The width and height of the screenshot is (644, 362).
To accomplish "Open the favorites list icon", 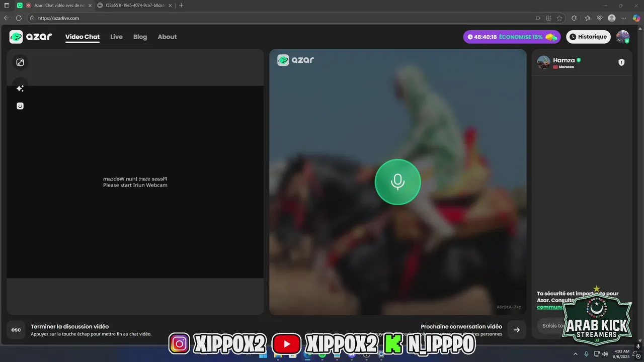I will tap(588, 18).
